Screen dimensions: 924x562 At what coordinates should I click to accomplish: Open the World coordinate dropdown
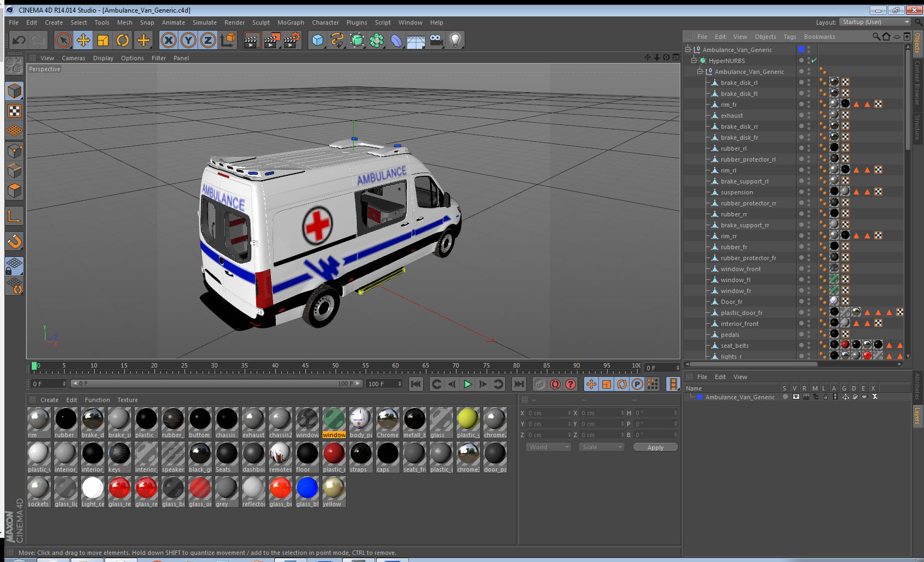coord(548,447)
